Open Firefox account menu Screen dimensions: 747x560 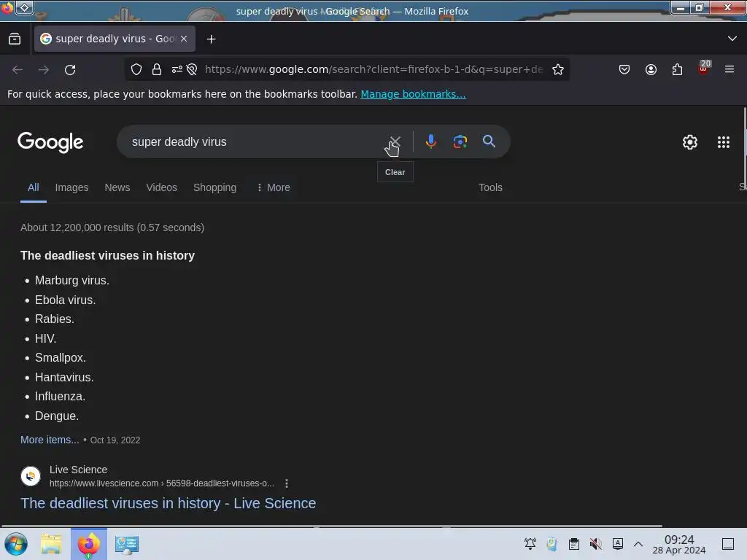coord(651,69)
